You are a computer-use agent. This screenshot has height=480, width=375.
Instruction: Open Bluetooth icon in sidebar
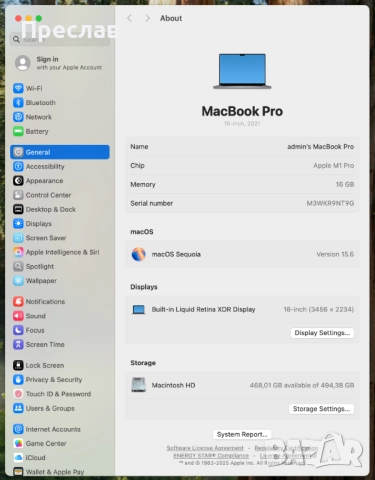coord(18,103)
